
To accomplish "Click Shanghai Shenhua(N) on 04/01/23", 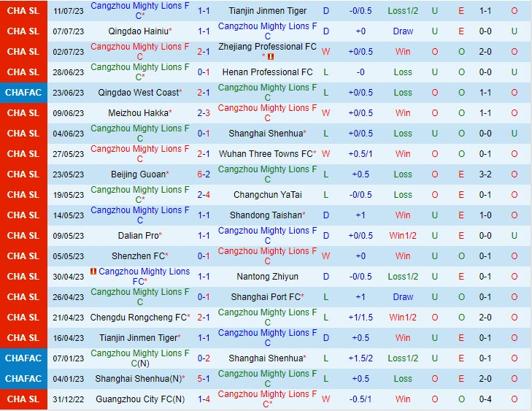I will click(x=138, y=379).
